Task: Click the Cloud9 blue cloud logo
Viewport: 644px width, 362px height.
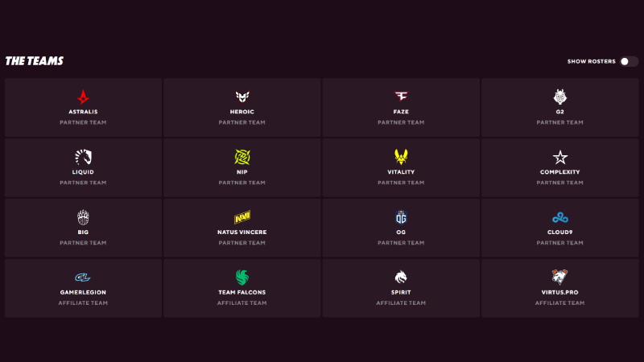Action: tap(559, 217)
